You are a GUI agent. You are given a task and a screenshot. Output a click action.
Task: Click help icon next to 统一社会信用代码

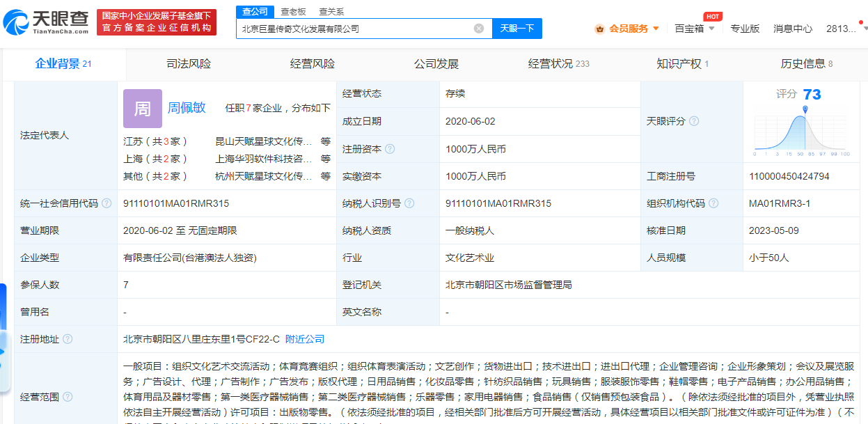106,203
